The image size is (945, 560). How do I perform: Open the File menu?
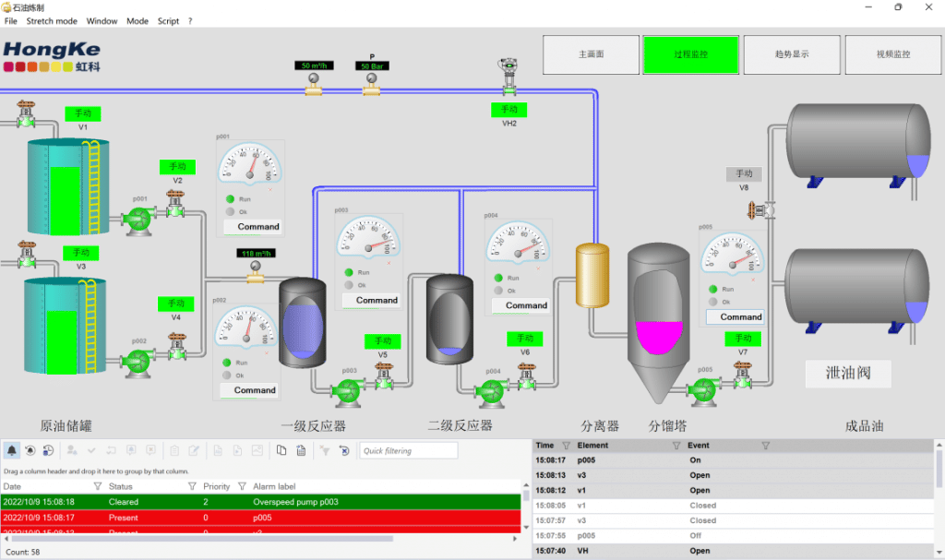coord(10,20)
